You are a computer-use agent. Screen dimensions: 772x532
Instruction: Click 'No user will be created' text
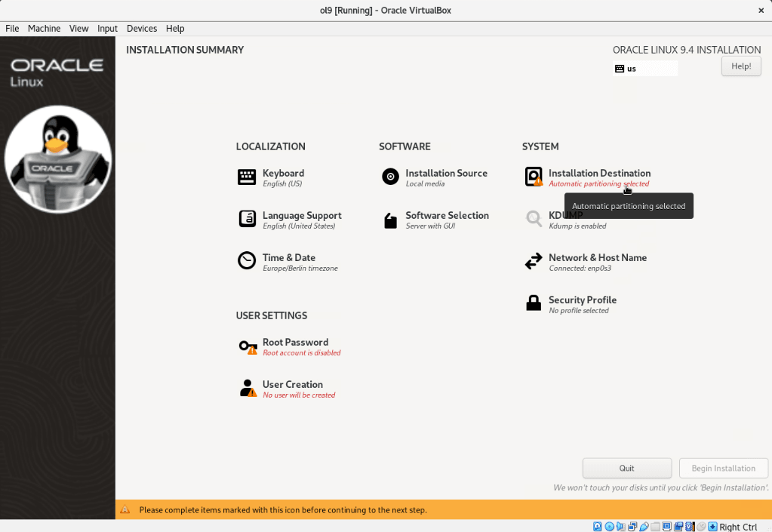(299, 395)
